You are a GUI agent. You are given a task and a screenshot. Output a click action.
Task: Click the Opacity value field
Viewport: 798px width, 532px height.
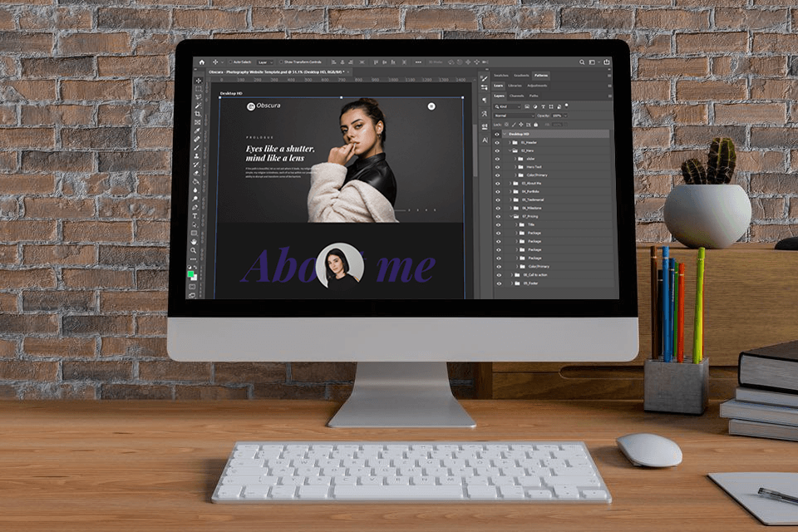[557, 116]
